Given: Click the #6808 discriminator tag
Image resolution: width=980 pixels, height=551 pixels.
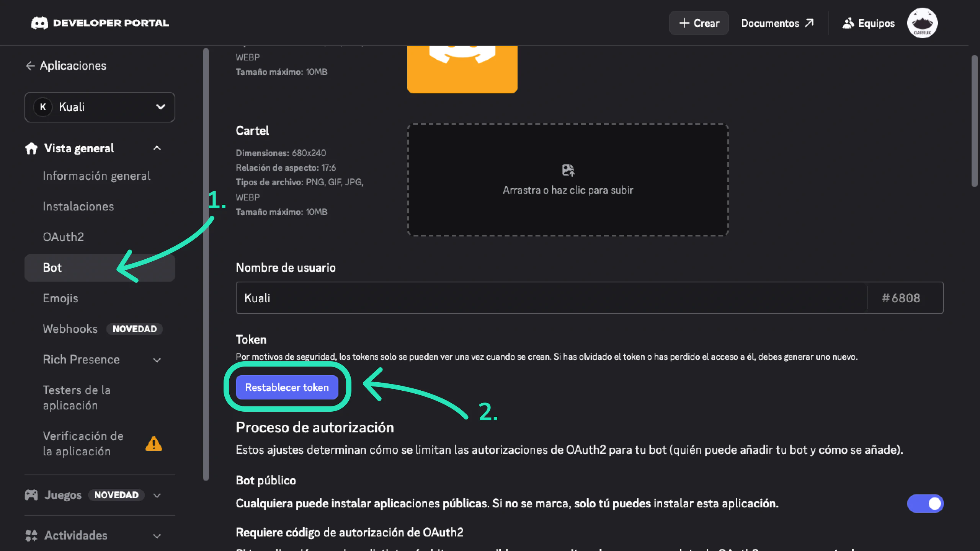Looking at the screenshot, I should [901, 298].
